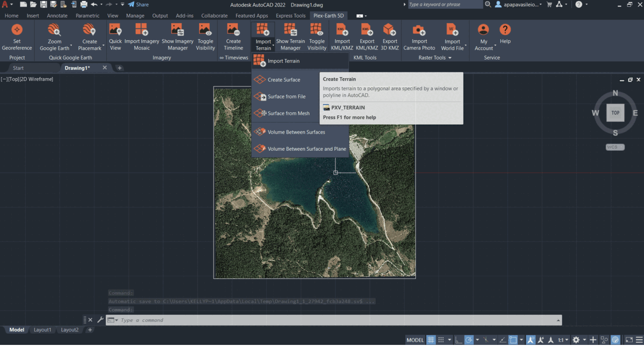
Task: Click the Customization menu icon in status bar
Action: 639,340
